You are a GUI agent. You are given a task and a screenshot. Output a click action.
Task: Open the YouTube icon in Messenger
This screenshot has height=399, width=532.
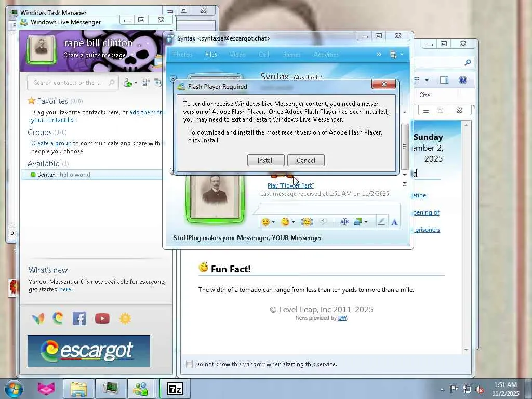pyautogui.click(x=102, y=318)
